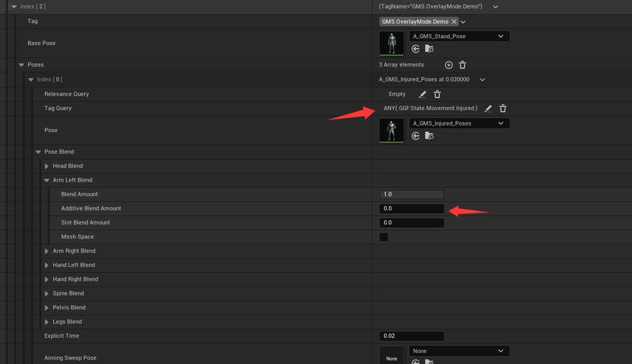This screenshot has height=364, width=632.
Task: Browse to Base Pose asset in Content Browser
Action: 429,49
